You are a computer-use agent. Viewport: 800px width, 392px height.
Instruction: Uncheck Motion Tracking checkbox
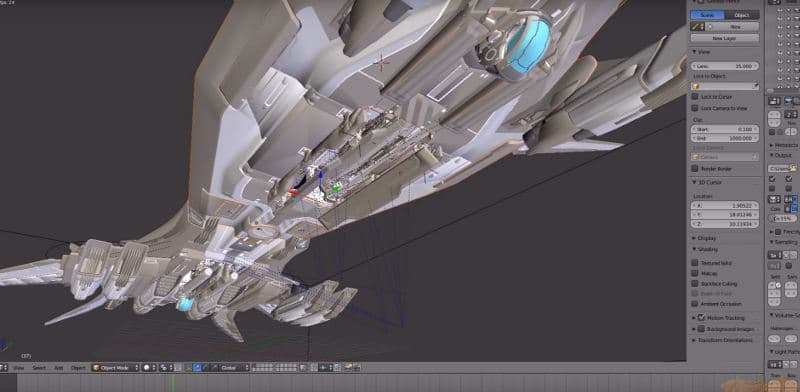701,317
